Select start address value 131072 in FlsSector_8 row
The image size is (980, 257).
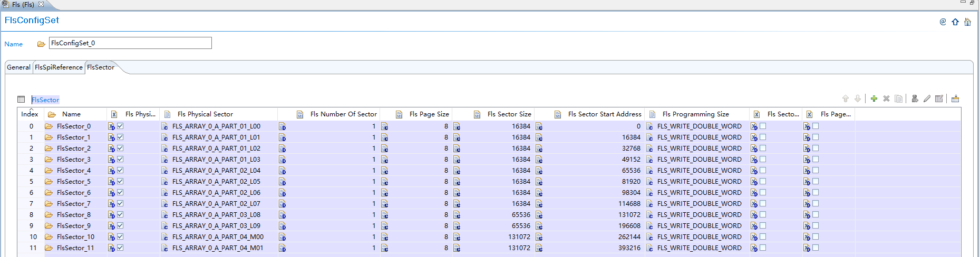tap(629, 215)
